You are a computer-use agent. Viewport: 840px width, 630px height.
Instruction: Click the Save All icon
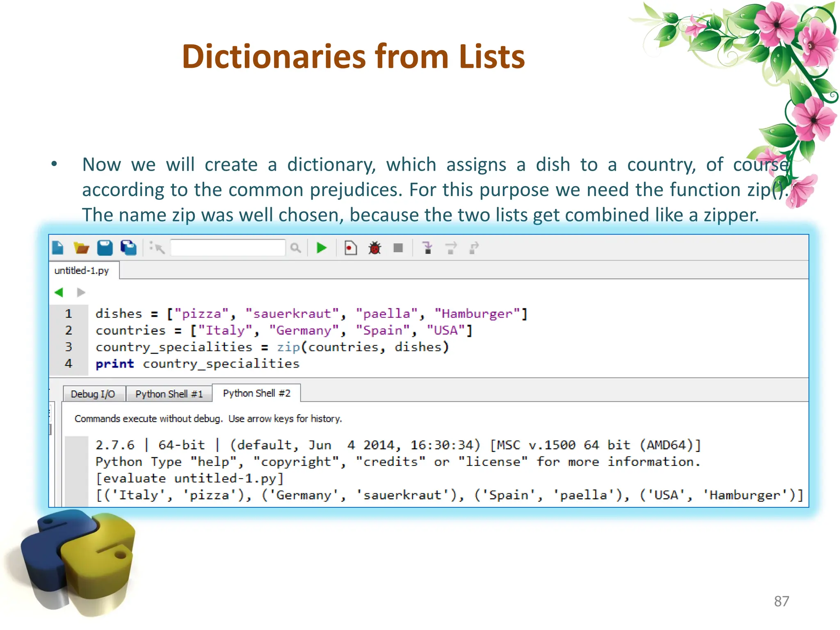point(129,248)
